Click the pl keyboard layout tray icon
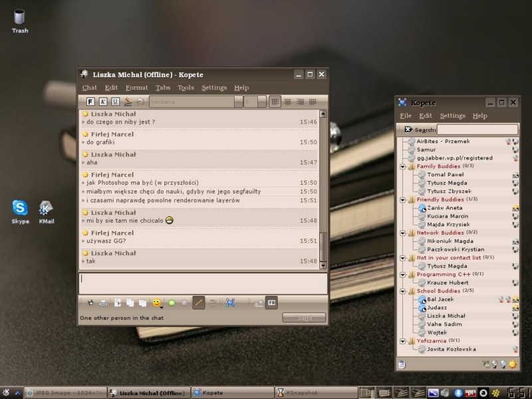Screen dimensions: 532x399 point(470,393)
